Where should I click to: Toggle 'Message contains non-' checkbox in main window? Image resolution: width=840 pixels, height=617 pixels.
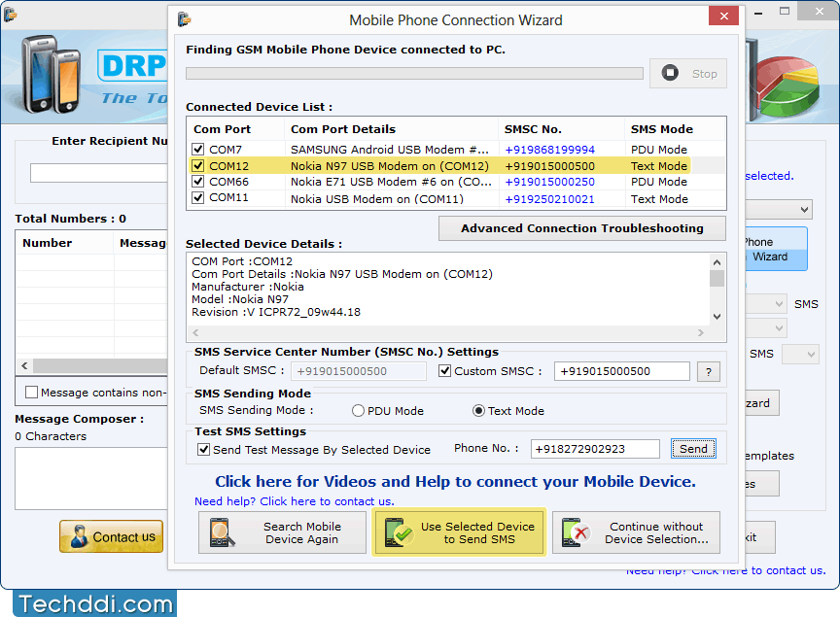[32, 392]
